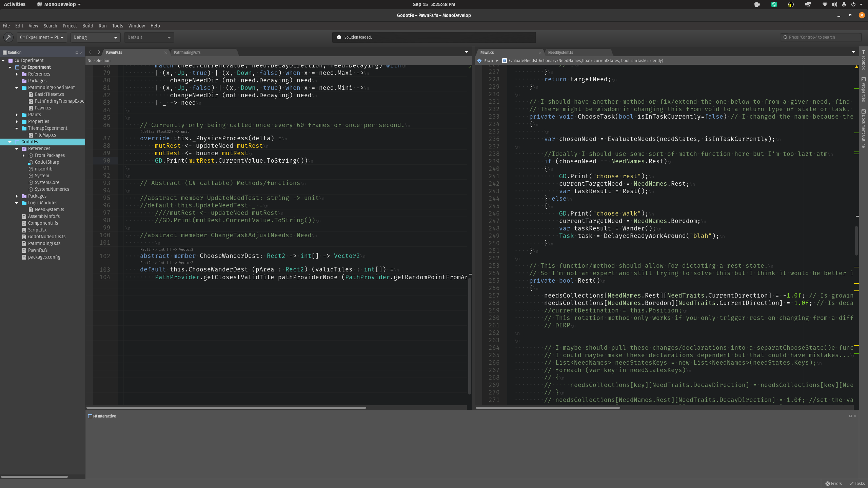Click the left editor horizontal scrollbar

pyautogui.click(x=226, y=407)
